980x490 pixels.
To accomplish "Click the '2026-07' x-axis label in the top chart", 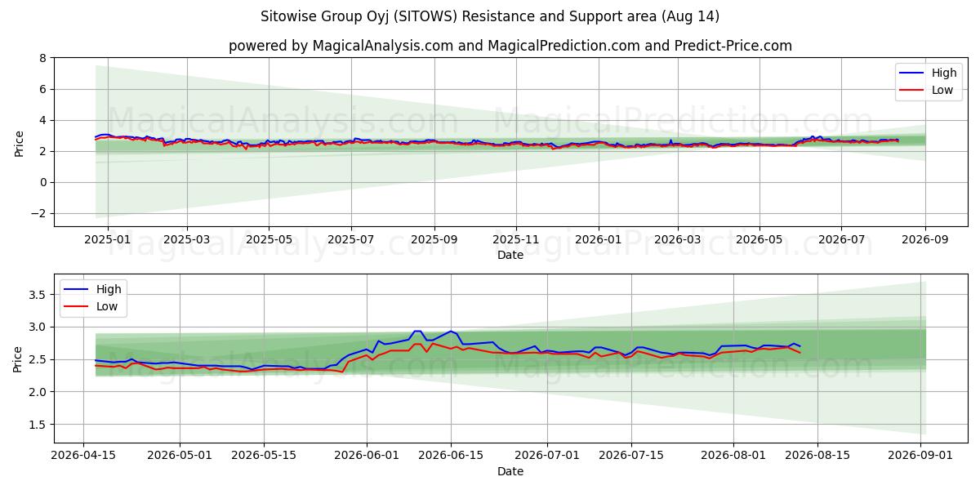I will 842,240.
